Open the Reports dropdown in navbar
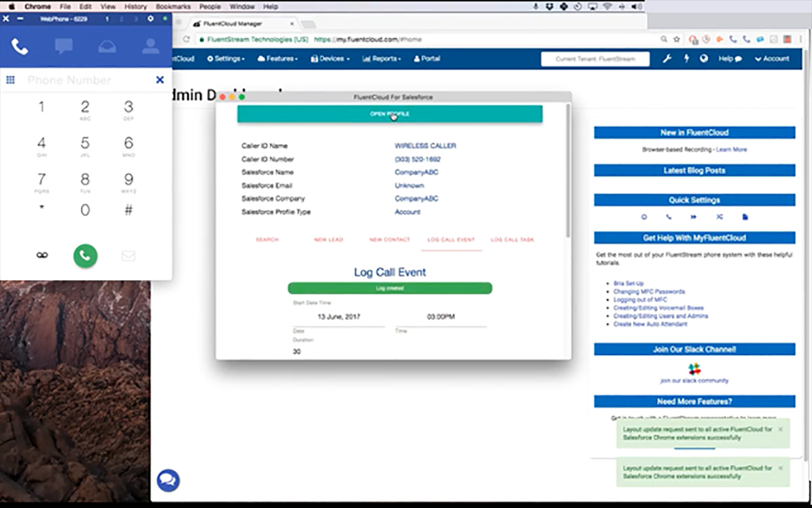The height and width of the screenshot is (508, 812). pos(382,58)
